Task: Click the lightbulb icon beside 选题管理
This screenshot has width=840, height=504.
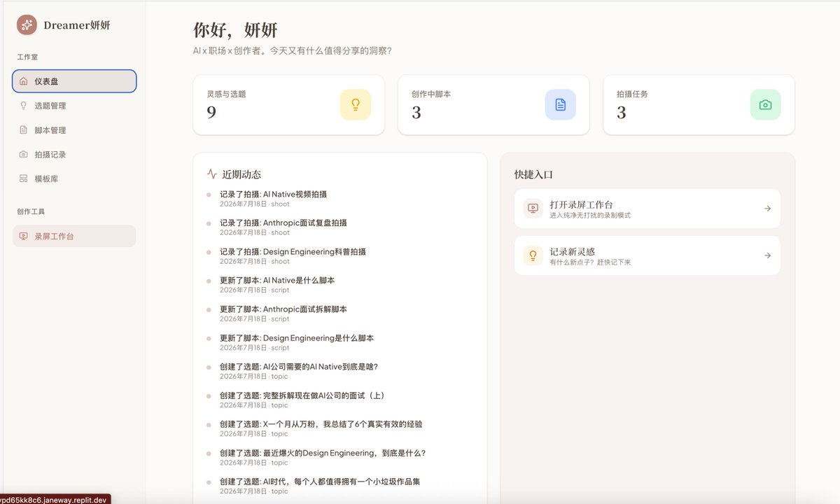Action: [23, 106]
